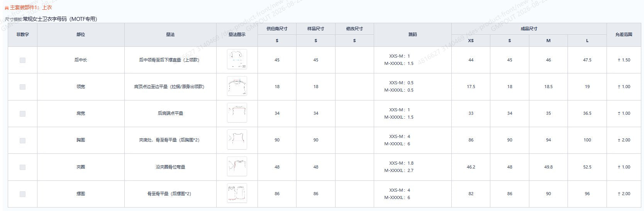The width and height of the screenshot is (644, 211).
Task: Select the 夹圈 jump-code cell
Action: pyautogui.click(x=413, y=167)
